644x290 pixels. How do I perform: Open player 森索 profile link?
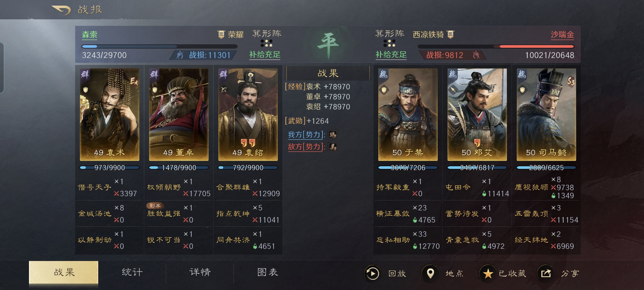click(90, 35)
